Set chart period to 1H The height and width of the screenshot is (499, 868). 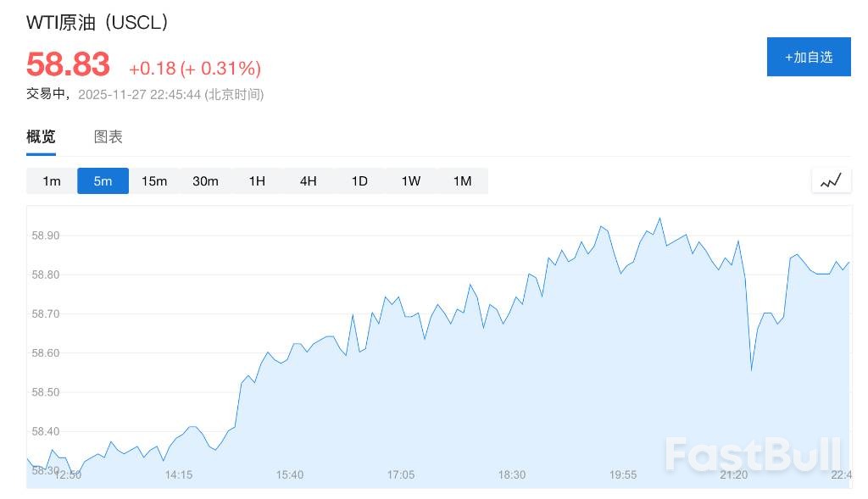coord(257,180)
